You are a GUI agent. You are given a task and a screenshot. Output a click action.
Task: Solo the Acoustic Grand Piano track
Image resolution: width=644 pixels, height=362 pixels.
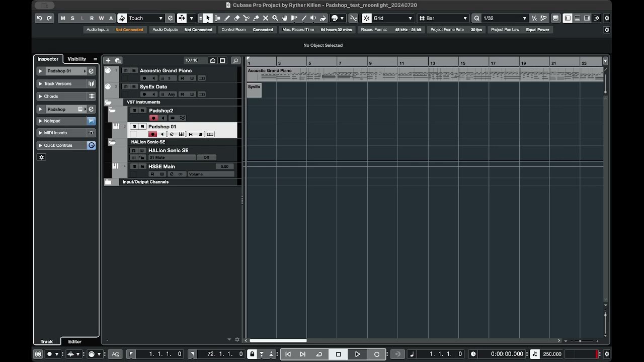tap(134, 71)
